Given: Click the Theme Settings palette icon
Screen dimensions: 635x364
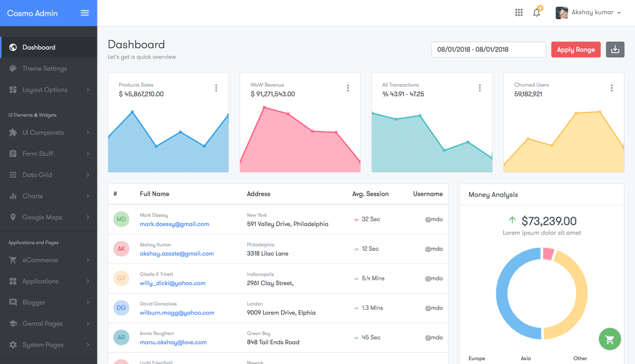Looking at the screenshot, I should tap(13, 69).
